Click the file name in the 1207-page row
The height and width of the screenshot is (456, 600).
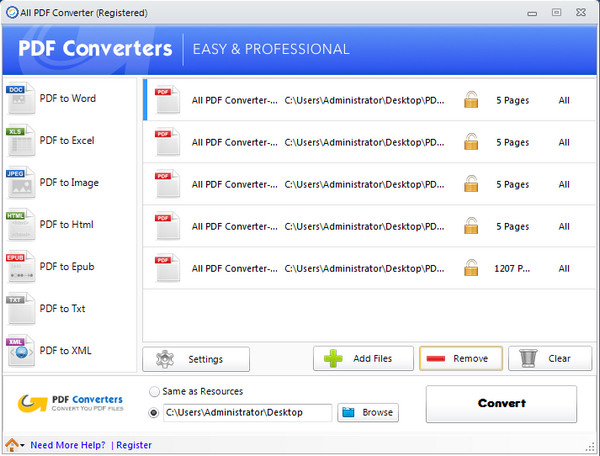coord(235,269)
